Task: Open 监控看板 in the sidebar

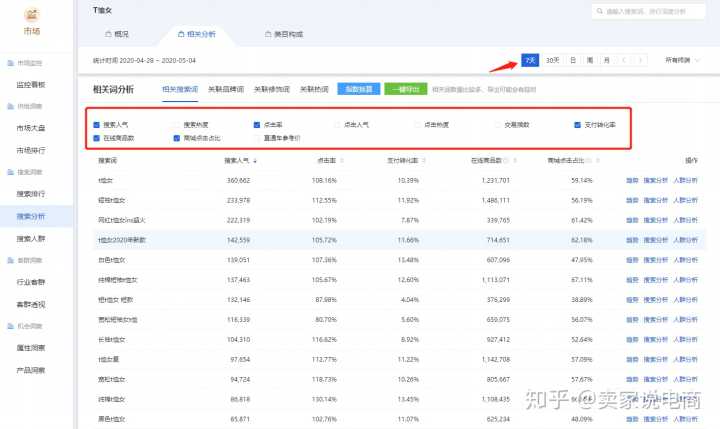Action: click(31, 85)
